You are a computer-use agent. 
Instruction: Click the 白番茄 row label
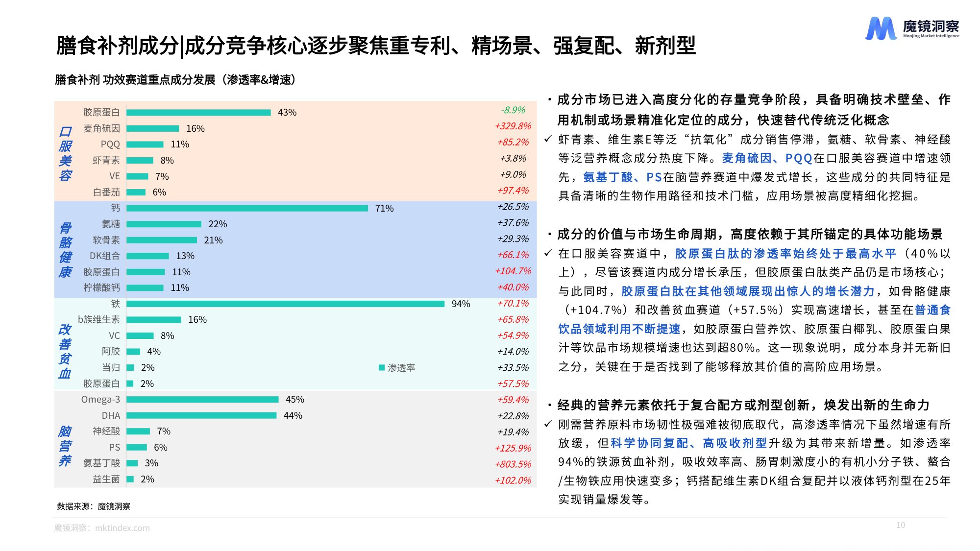[106, 192]
